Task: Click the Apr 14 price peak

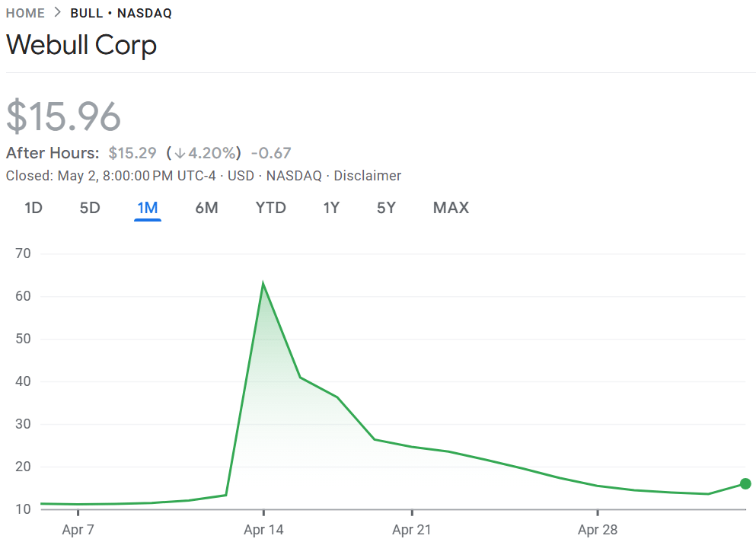Action: click(x=263, y=282)
